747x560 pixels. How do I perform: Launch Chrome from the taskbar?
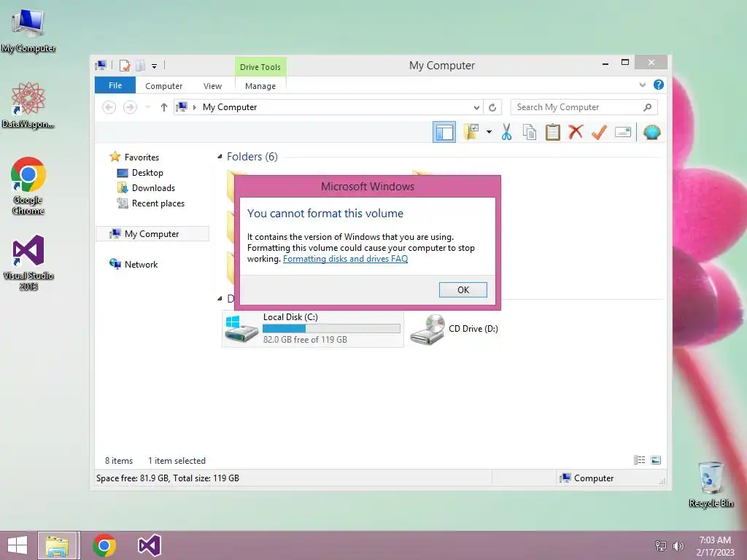coord(104,545)
